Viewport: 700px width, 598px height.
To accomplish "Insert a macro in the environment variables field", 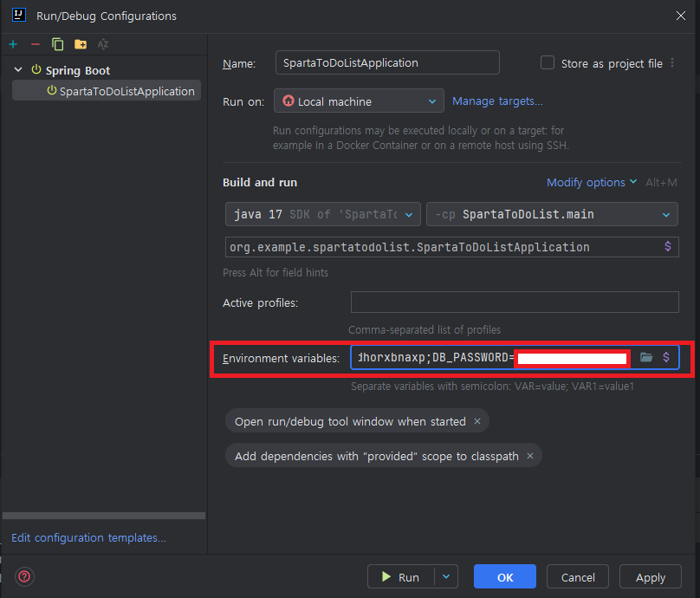I will tap(666, 357).
